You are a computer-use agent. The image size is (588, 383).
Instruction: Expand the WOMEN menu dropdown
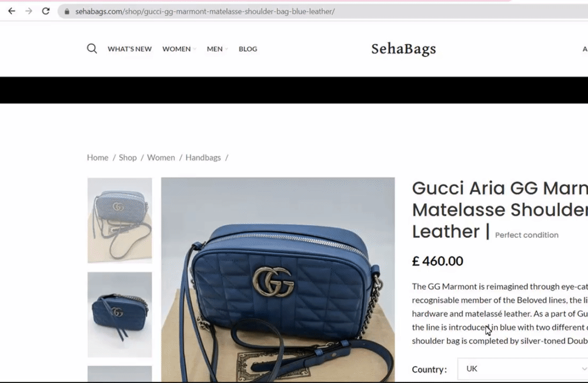(x=179, y=49)
